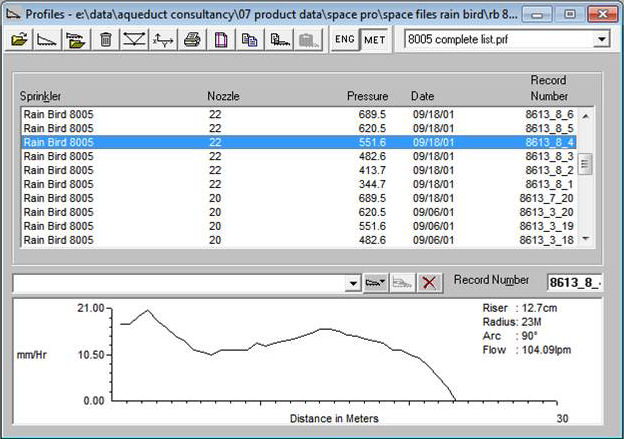Delete record with trash can icon
This screenshot has height=439, width=624.
point(105,39)
